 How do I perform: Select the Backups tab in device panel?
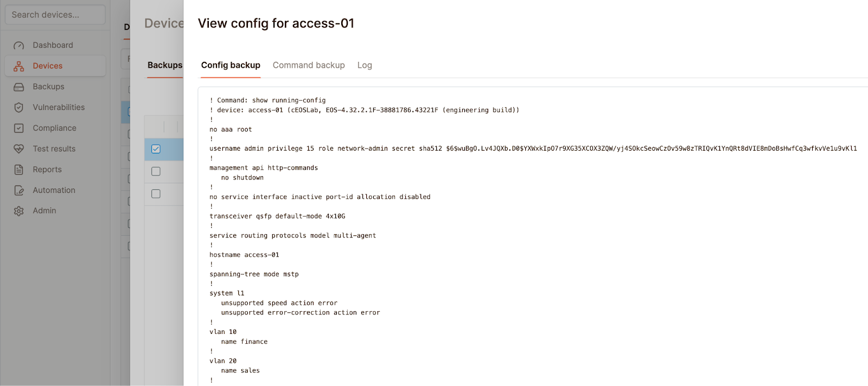click(165, 65)
